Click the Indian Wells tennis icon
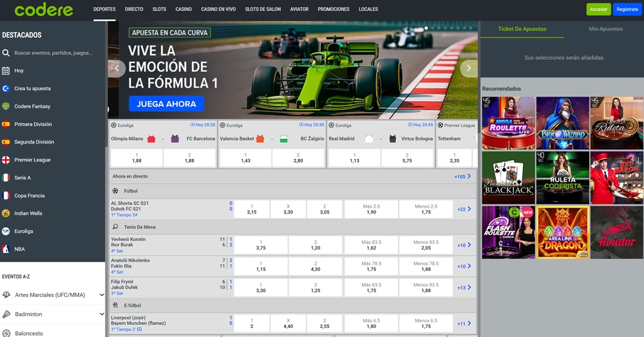Image resolution: width=644 pixels, height=337 pixels. tap(6, 213)
